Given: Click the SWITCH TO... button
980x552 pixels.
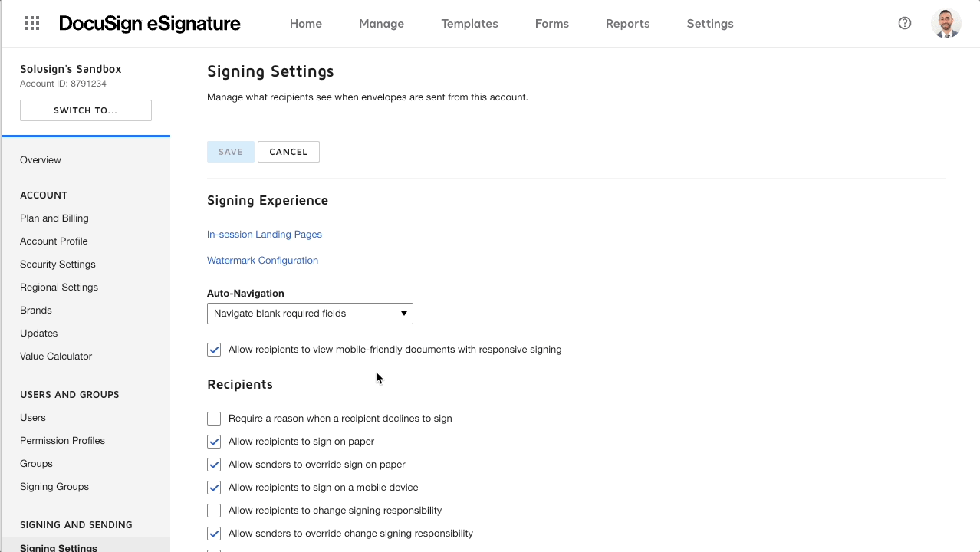Looking at the screenshot, I should 86,110.
